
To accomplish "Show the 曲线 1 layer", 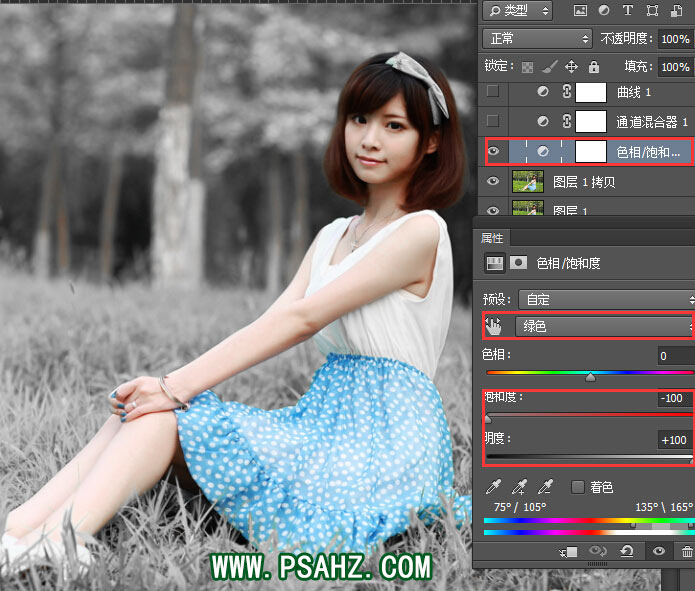I will (492, 92).
